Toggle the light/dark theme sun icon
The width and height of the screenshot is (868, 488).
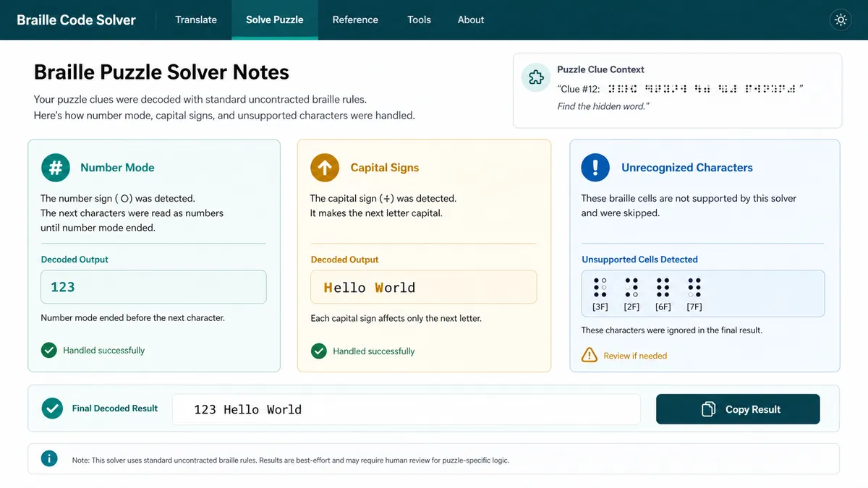click(x=841, y=20)
